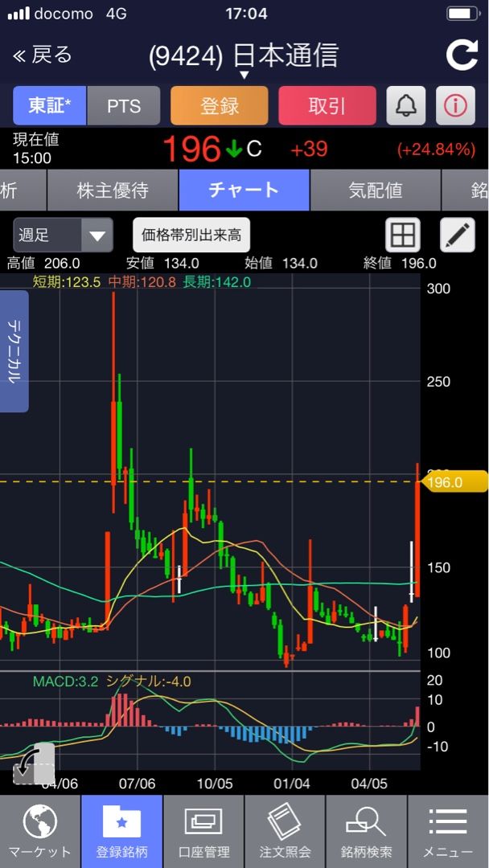
Task: Tap the 196.0 price marker
Action: (x=454, y=482)
